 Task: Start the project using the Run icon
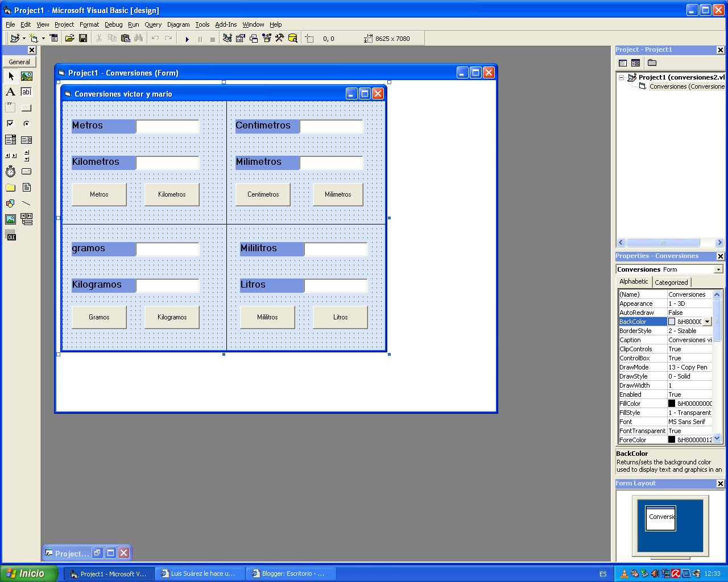188,38
